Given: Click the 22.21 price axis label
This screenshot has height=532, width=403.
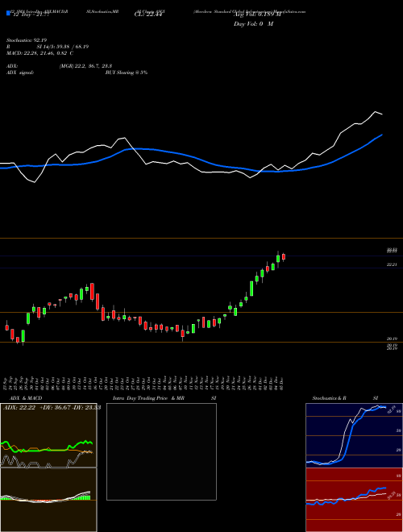Looking at the screenshot, I should pyautogui.click(x=392, y=264).
